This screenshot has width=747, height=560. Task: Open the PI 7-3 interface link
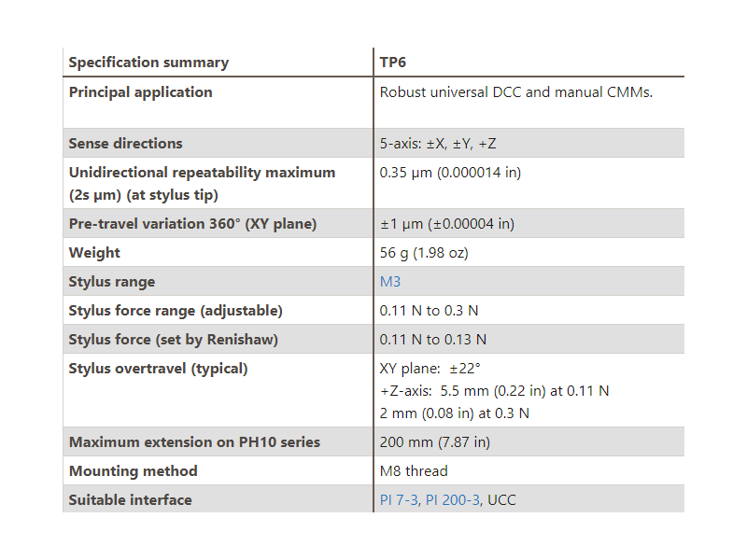[399, 499]
